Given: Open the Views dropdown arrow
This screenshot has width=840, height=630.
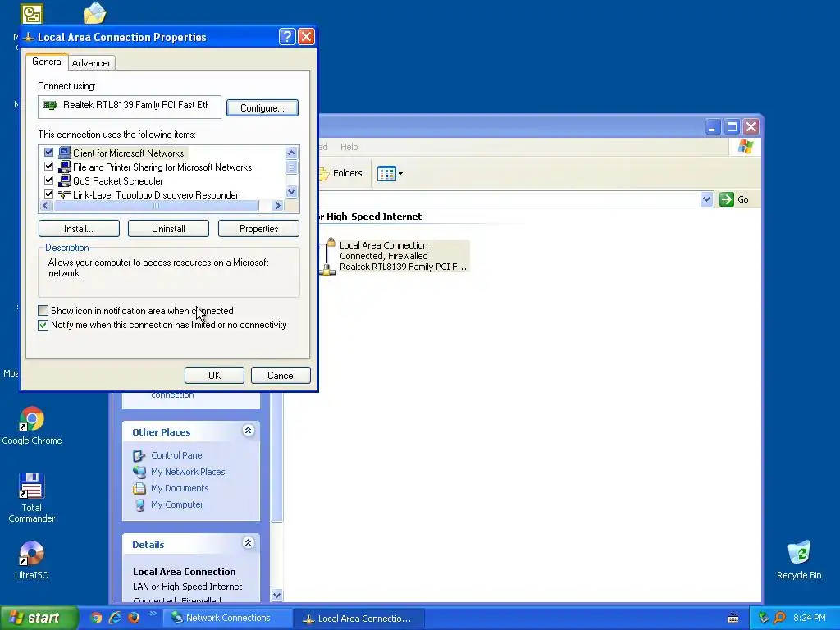Looking at the screenshot, I should pyautogui.click(x=400, y=174).
